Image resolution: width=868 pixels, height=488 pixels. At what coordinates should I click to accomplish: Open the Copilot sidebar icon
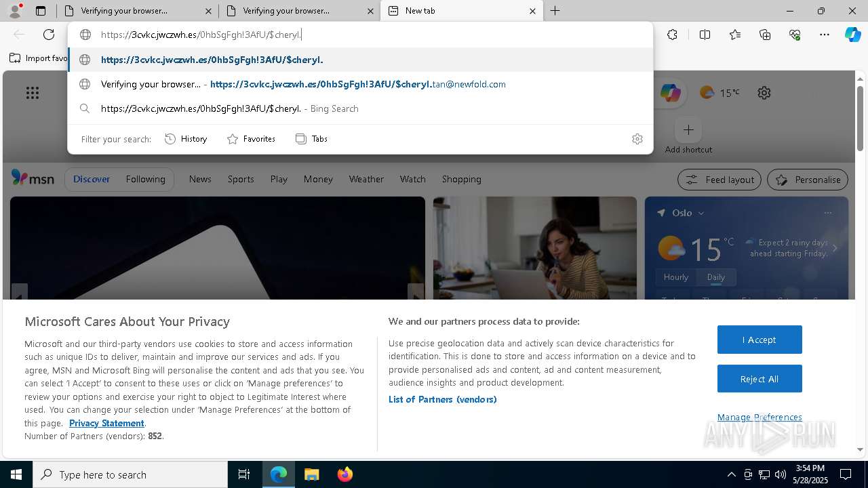click(853, 35)
